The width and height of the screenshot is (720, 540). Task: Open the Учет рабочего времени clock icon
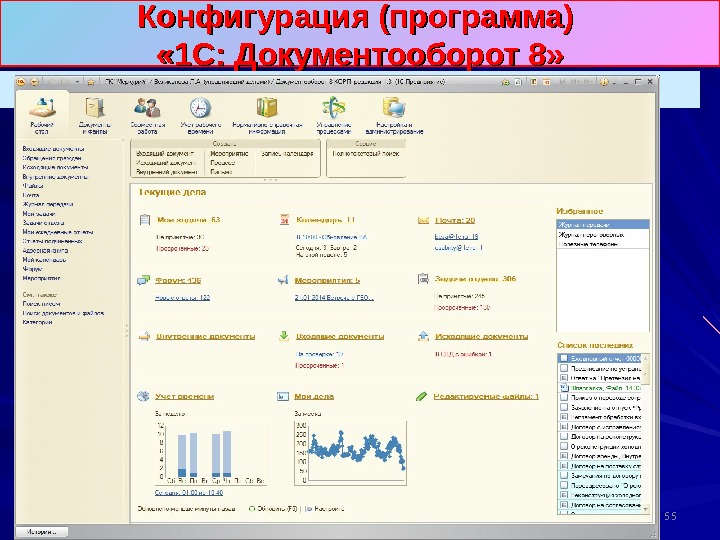click(201, 108)
